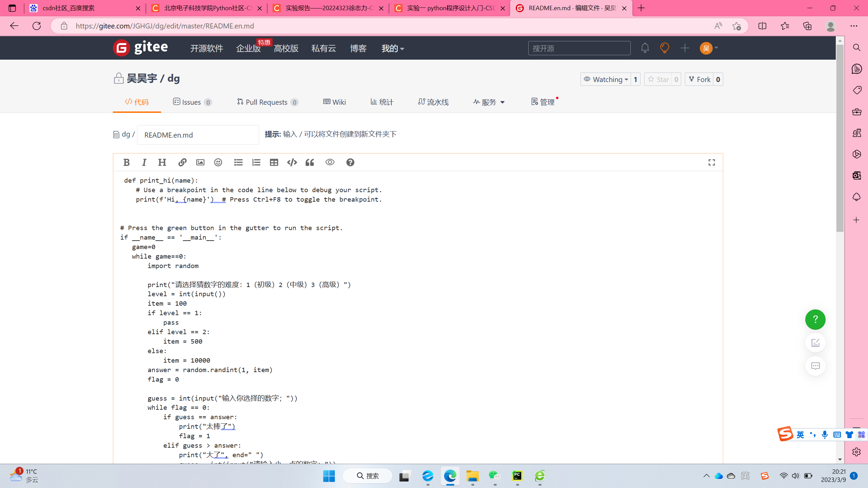Click the italic formatting icon
Viewport: 868px width, 488px height.
(x=144, y=162)
